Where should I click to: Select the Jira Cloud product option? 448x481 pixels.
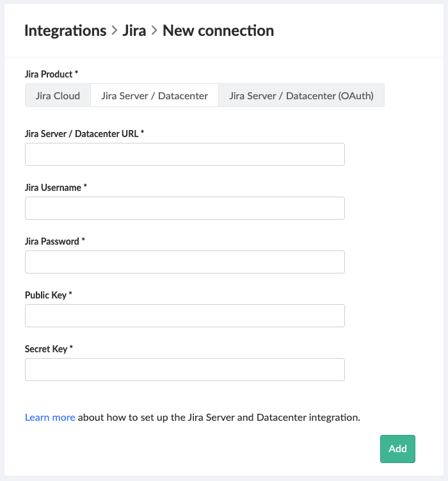point(58,95)
